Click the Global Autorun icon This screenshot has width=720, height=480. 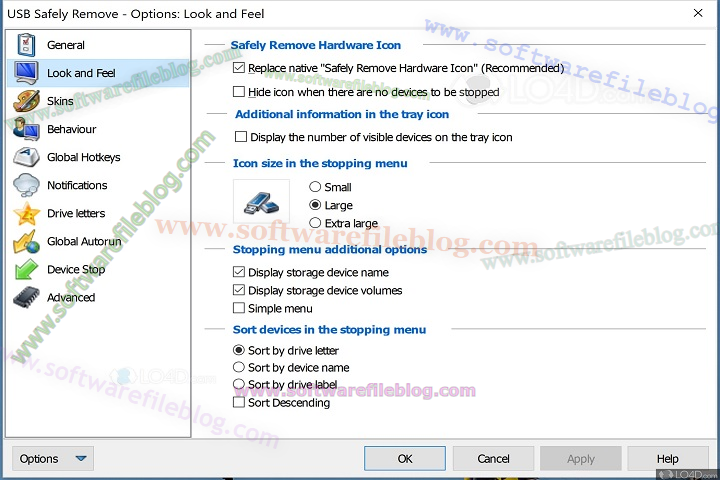(26, 241)
